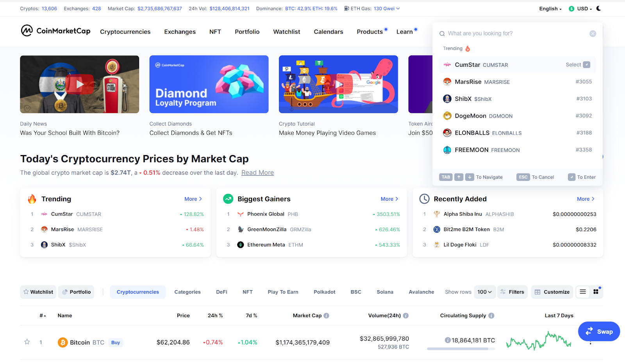Switch to list view icon
This screenshot has height=364, width=625.
[583, 292]
